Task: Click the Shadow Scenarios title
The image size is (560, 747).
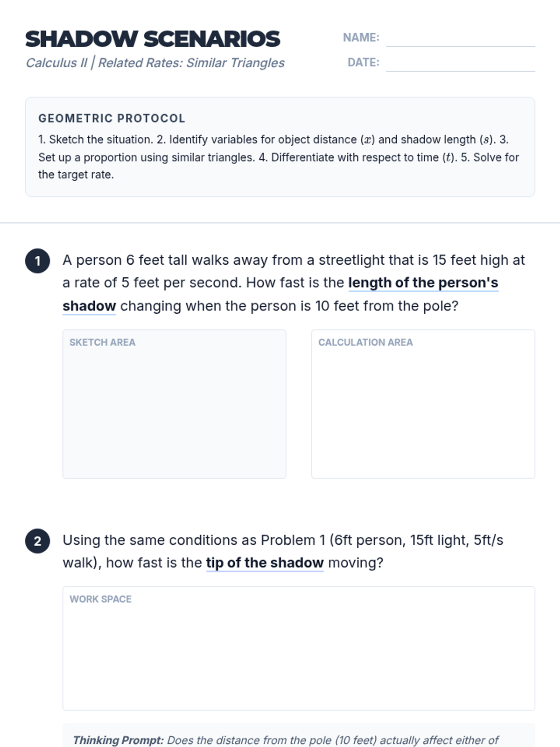Action: coord(153,39)
